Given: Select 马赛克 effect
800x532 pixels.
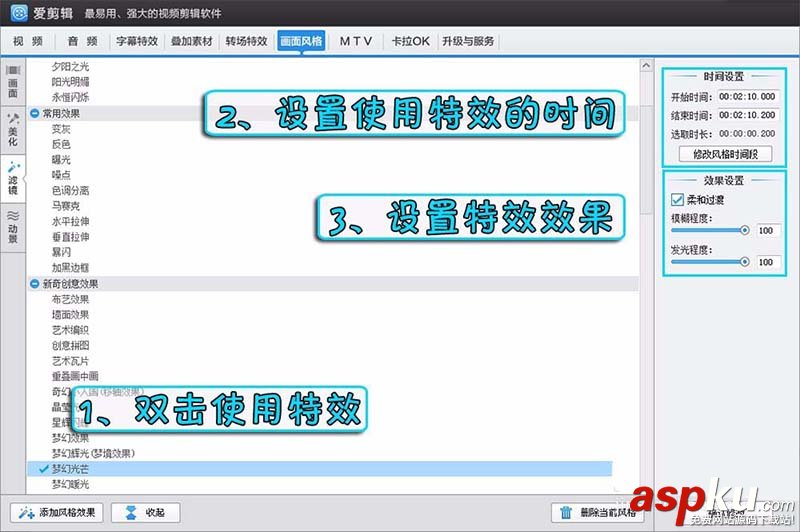Looking at the screenshot, I should click(x=66, y=206).
